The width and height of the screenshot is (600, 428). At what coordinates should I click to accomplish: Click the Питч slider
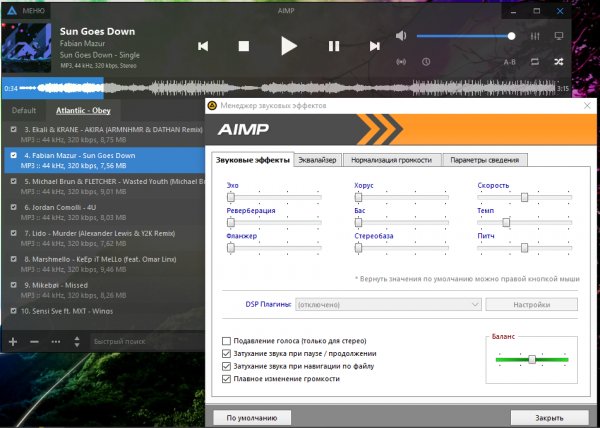(525, 248)
